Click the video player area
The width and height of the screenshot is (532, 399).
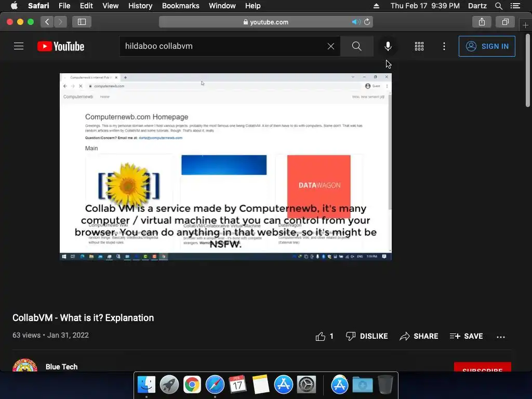tap(225, 167)
